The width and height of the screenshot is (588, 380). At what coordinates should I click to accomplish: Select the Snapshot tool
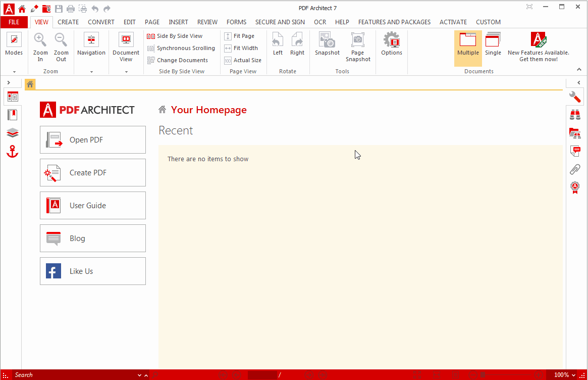pos(327,44)
